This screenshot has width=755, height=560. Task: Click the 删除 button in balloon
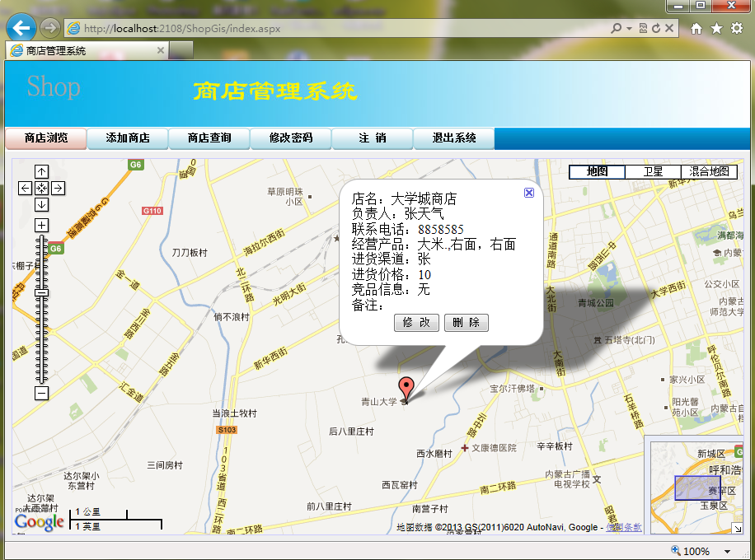coord(466,322)
